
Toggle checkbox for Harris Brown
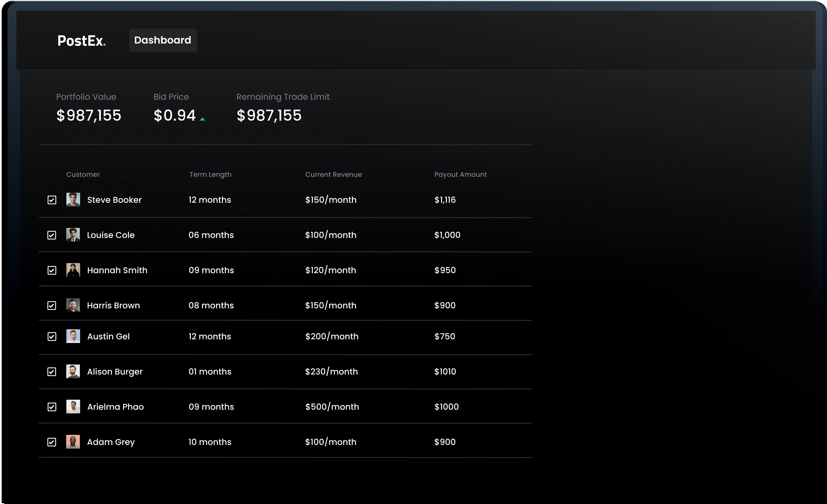coord(52,305)
